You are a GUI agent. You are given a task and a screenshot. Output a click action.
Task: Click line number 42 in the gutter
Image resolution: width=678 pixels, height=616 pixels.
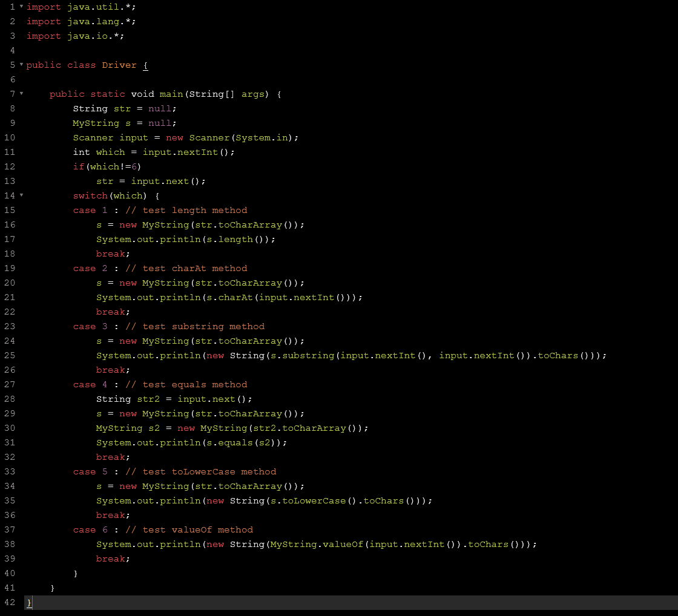[10, 602]
